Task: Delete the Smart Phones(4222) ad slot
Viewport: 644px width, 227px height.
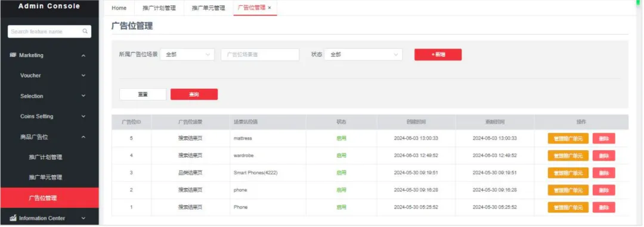Action: [x=603, y=173]
